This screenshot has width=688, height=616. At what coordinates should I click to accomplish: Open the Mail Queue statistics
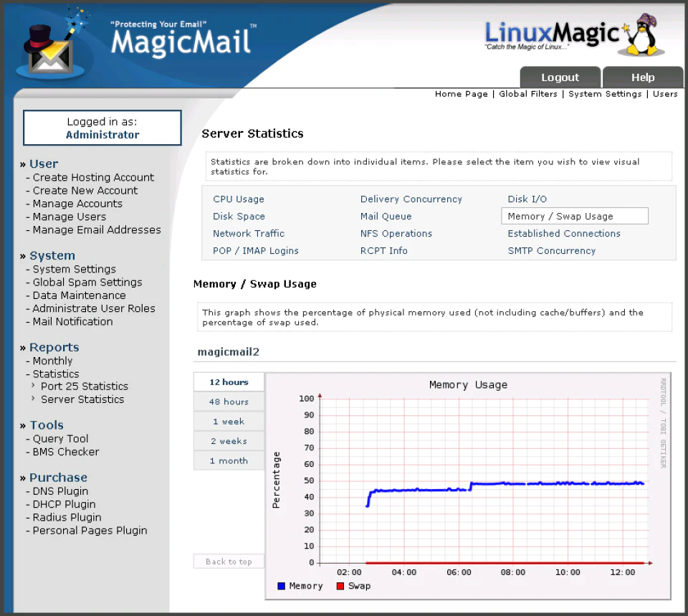click(x=386, y=216)
